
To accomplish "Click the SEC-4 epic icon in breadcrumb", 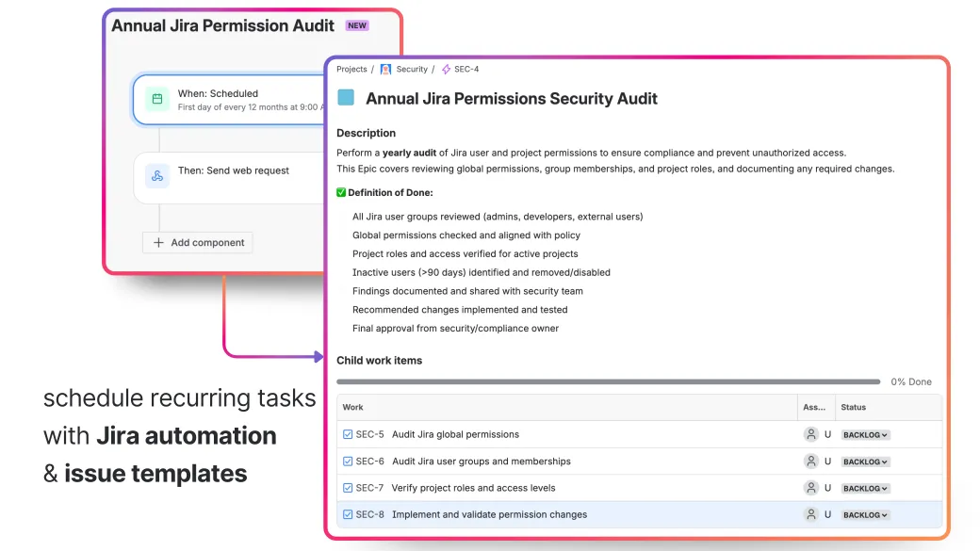I will 448,69.
